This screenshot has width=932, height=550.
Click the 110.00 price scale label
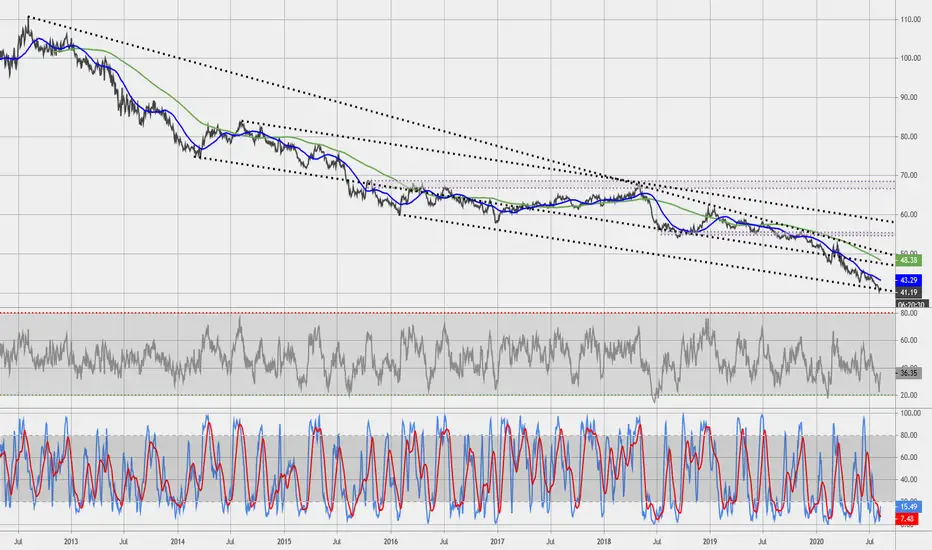pos(911,20)
